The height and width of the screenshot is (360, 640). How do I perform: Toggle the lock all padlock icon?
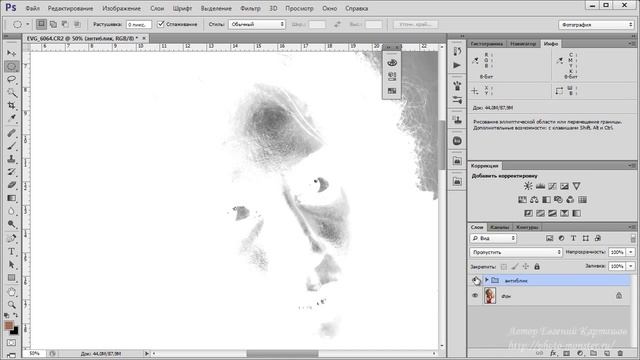[x=537, y=267]
